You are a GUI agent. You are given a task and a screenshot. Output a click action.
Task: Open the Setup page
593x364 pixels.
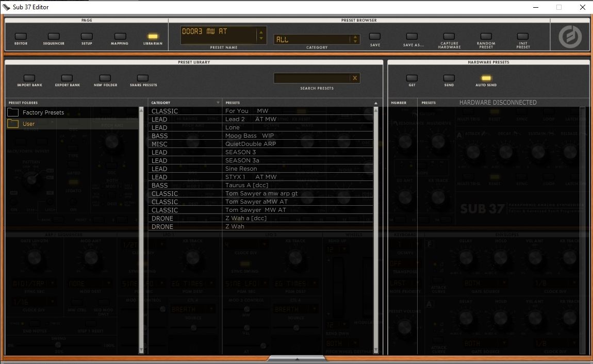pos(87,36)
